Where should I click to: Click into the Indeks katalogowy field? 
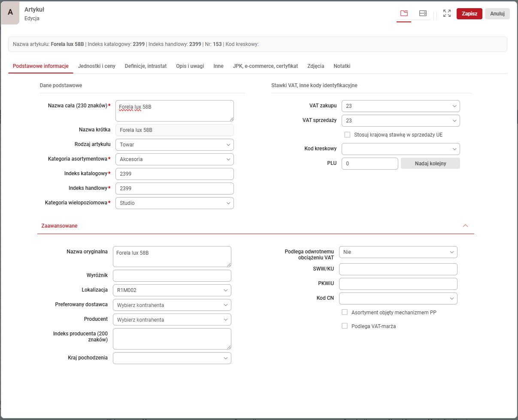[174, 174]
